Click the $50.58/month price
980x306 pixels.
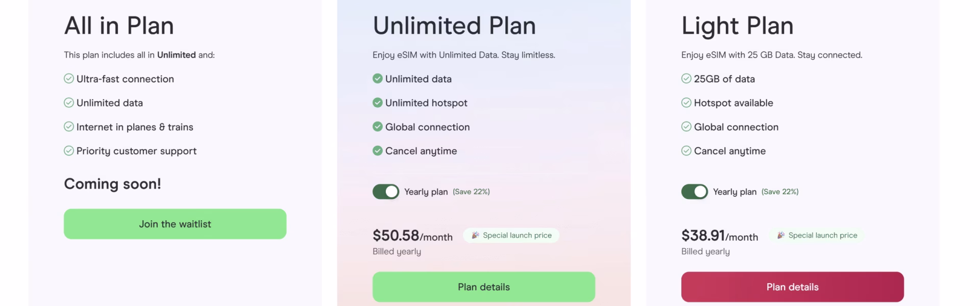[x=412, y=236]
